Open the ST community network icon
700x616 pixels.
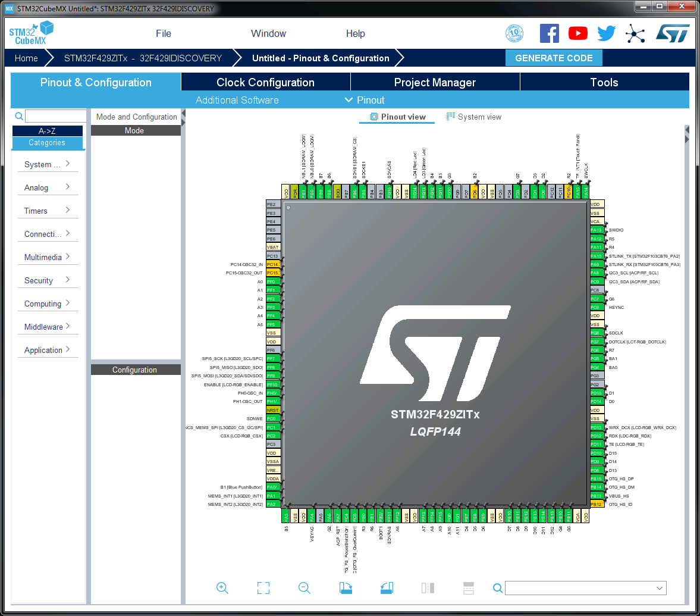coord(635,34)
